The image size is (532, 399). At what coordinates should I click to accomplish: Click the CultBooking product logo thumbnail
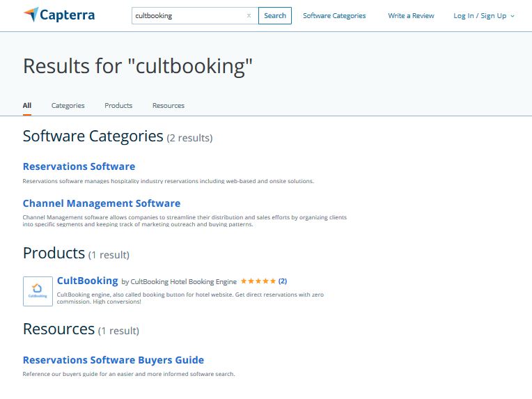point(38,291)
